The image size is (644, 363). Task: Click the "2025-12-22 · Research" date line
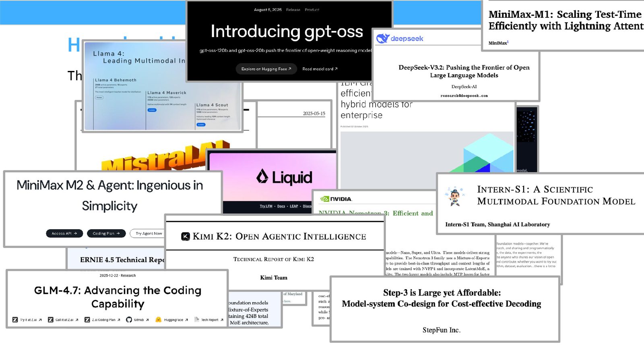tap(118, 276)
